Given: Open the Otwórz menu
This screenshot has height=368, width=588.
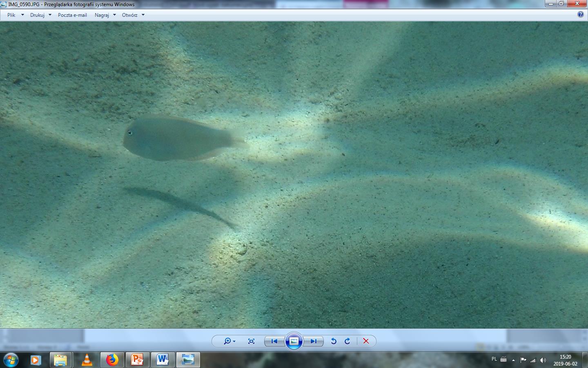Looking at the screenshot, I should [133, 15].
